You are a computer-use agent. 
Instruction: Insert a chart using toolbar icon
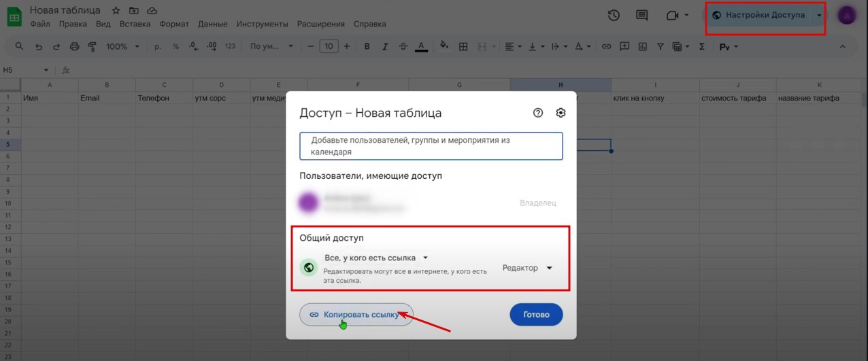click(641, 46)
